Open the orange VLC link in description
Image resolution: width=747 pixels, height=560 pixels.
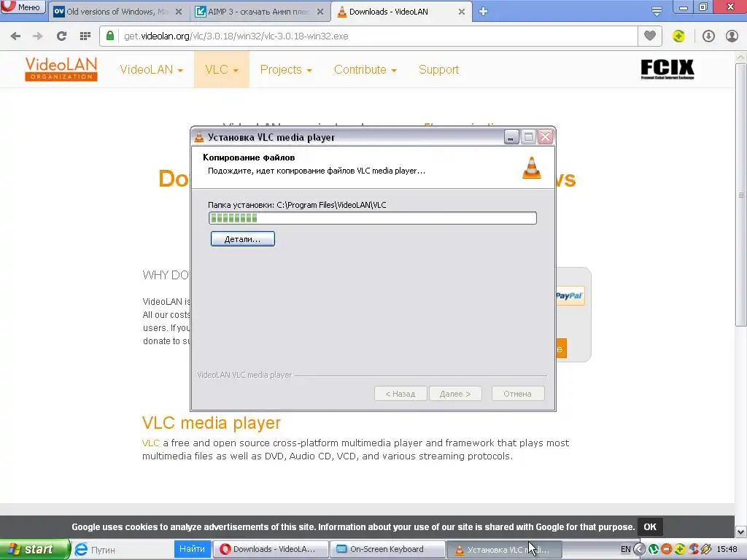(x=150, y=443)
